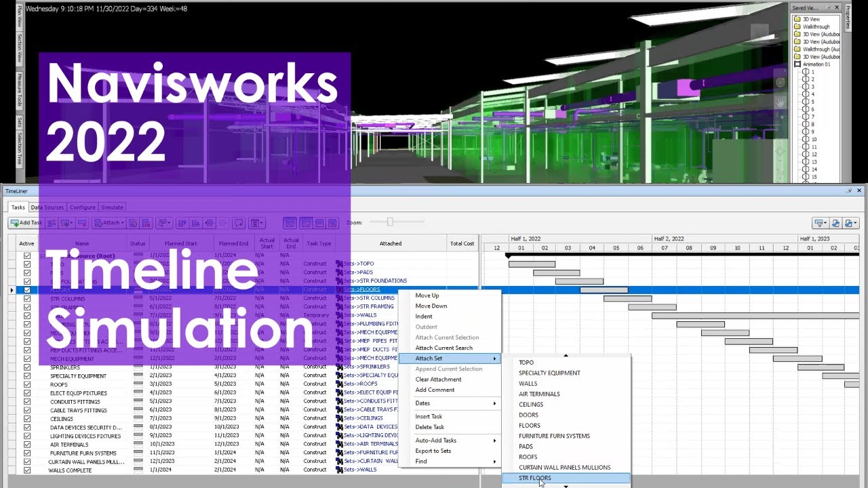Click the Move Down toolbar icon
The image size is (868, 488).
click(195, 223)
